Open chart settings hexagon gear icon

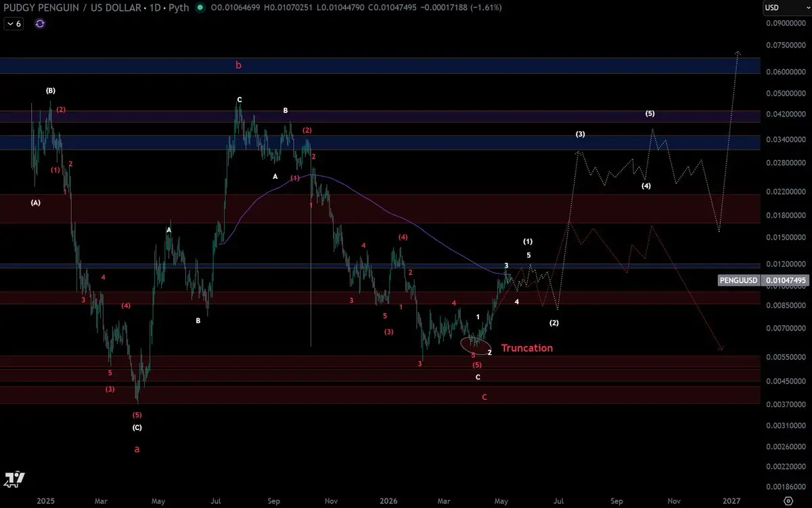click(x=788, y=501)
